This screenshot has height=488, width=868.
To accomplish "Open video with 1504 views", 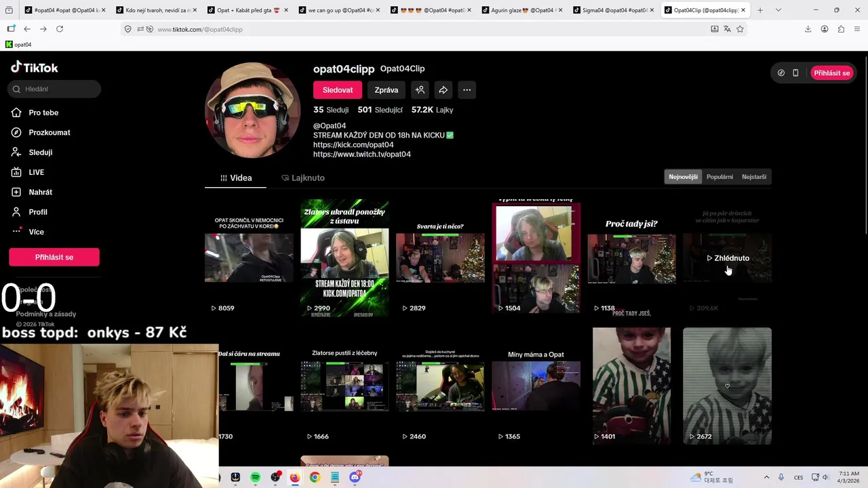I will point(536,258).
